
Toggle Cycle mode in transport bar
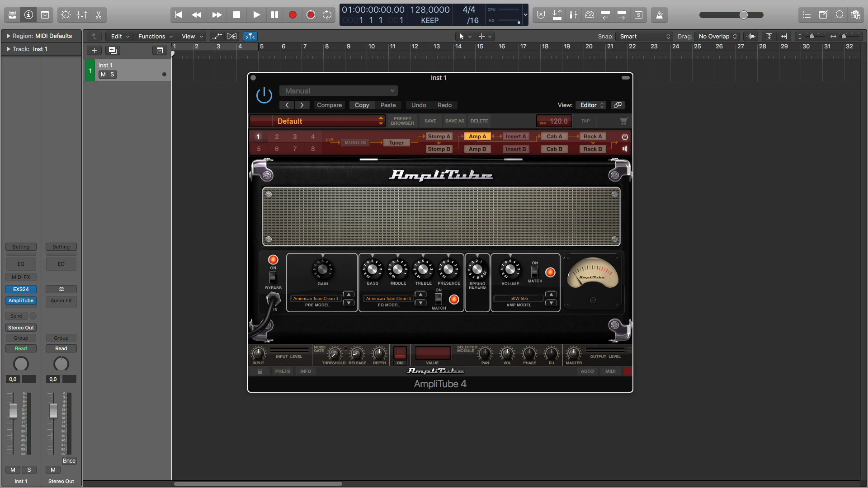[327, 15]
